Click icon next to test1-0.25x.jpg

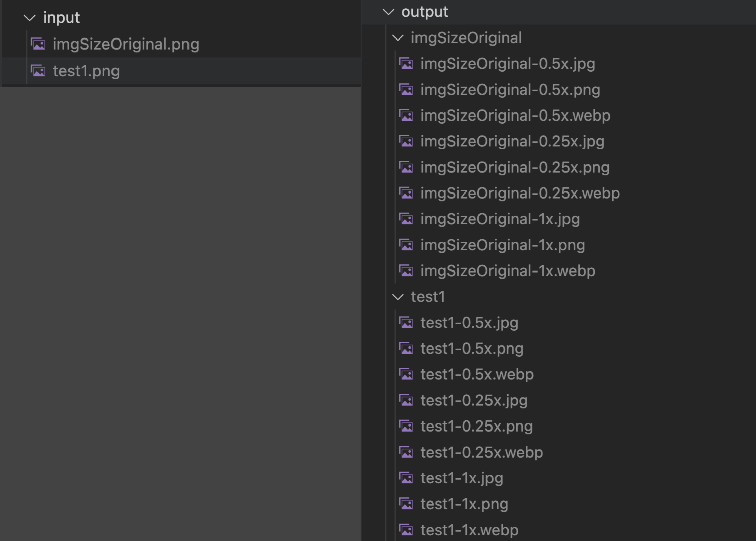pyautogui.click(x=406, y=400)
